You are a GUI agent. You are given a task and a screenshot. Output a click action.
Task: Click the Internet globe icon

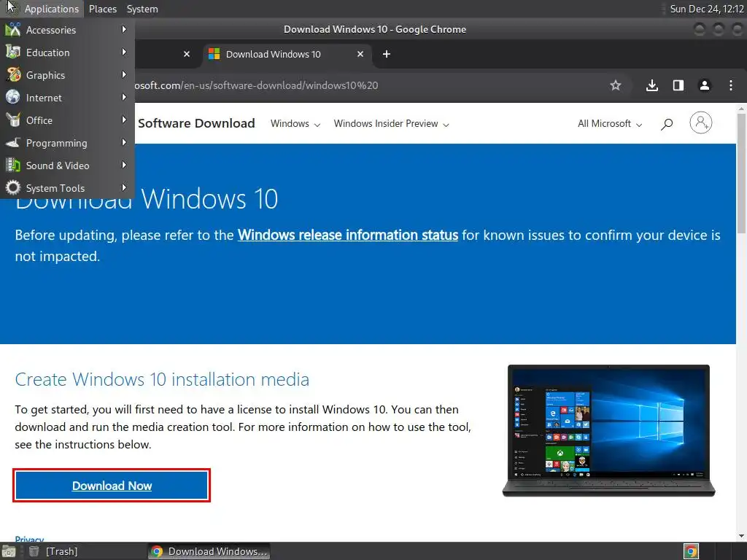(x=13, y=97)
